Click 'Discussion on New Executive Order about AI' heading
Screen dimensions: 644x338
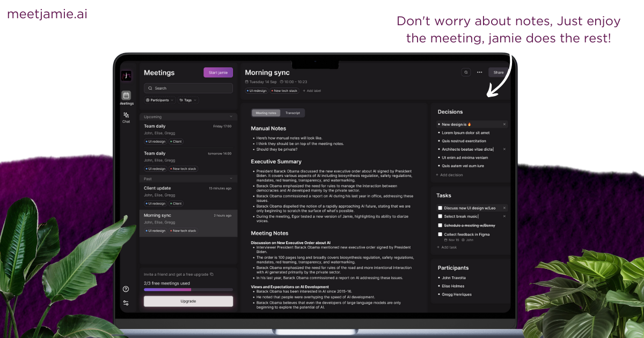(290, 243)
